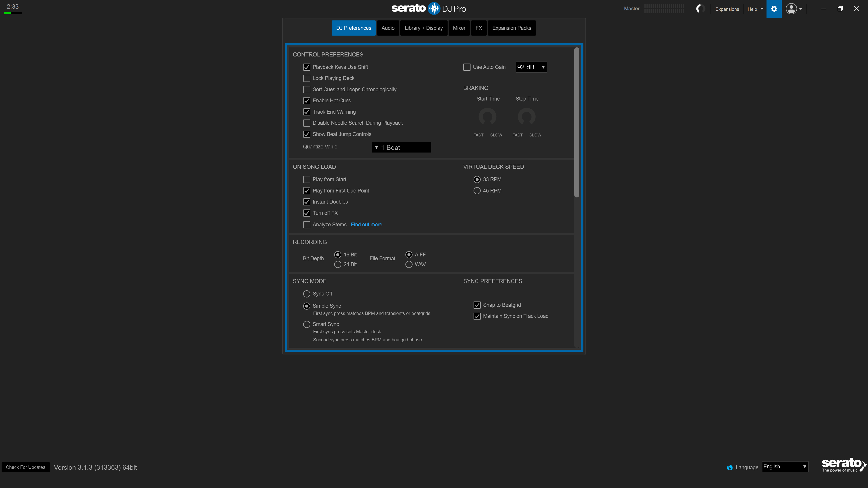Click the globe icon beside Language
868x488 pixels.
click(729, 467)
